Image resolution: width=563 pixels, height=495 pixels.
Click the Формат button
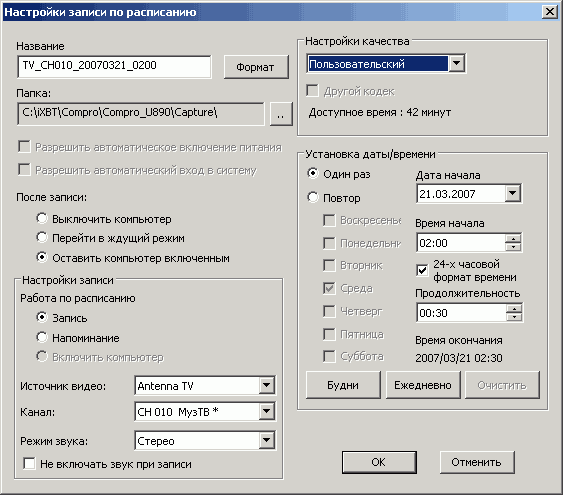(x=256, y=67)
